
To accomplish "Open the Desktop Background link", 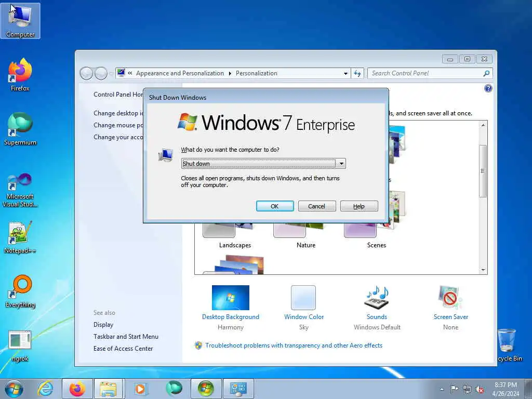I will point(230,317).
